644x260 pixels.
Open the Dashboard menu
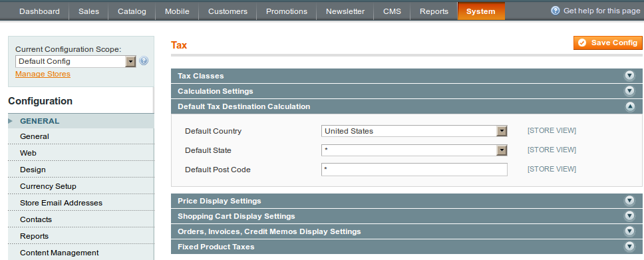39,11
